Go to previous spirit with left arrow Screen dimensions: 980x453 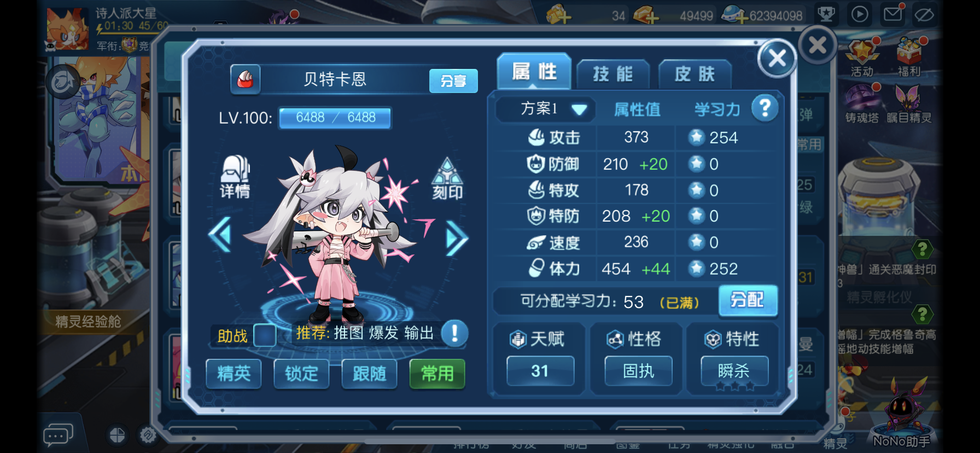(x=220, y=235)
